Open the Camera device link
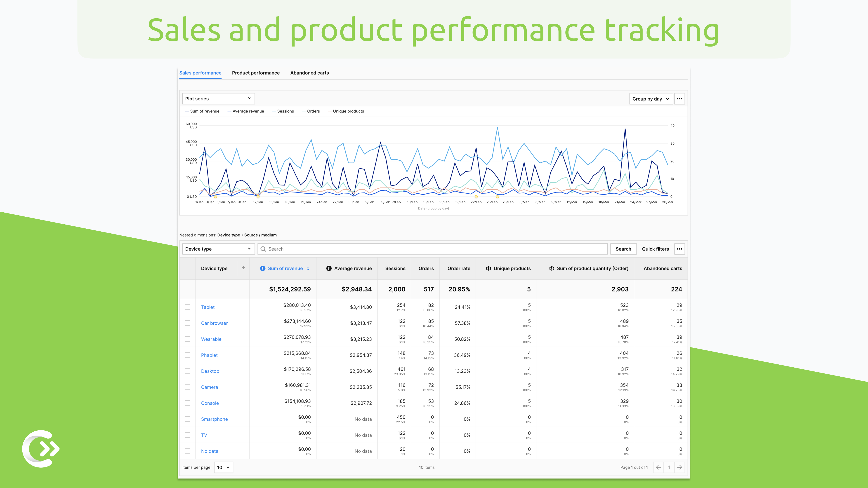 pyautogui.click(x=209, y=387)
